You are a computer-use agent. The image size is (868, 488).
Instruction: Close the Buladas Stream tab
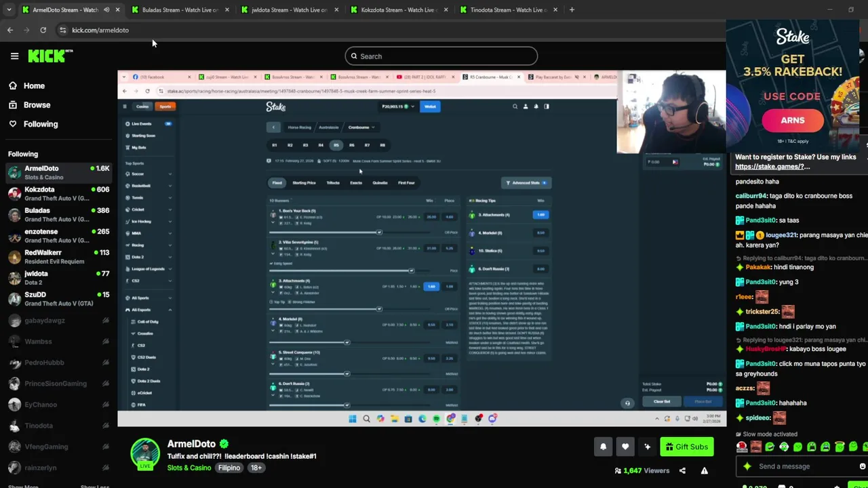coord(226,9)
